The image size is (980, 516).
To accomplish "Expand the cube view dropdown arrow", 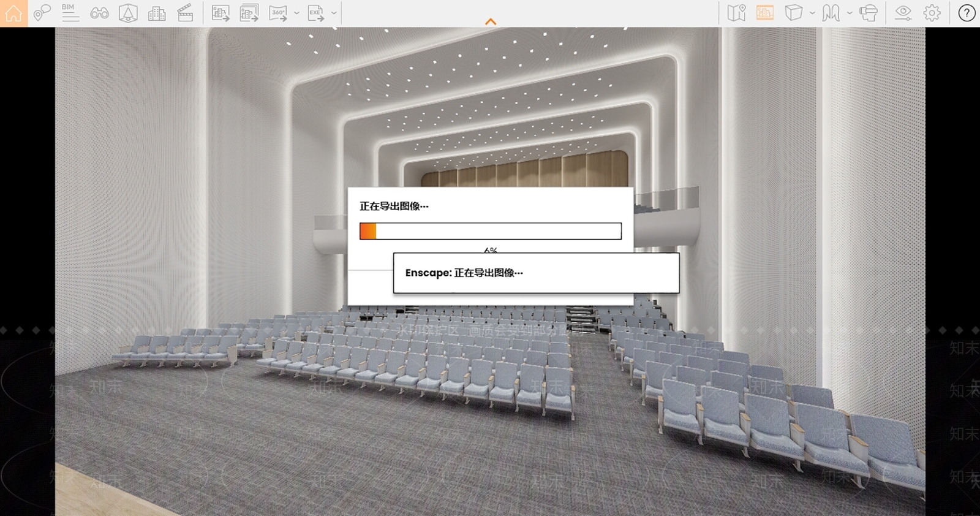I will tap(812, 13).
